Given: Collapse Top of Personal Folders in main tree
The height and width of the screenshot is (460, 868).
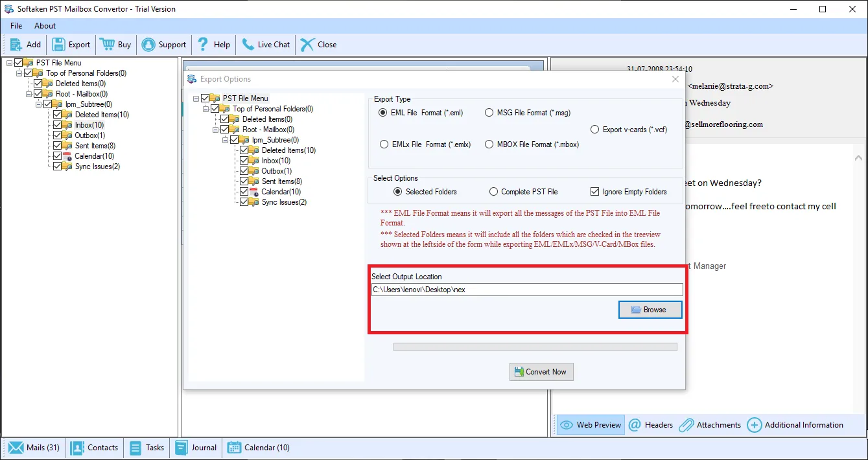Looking at the screenshot, I should [19, 73].
